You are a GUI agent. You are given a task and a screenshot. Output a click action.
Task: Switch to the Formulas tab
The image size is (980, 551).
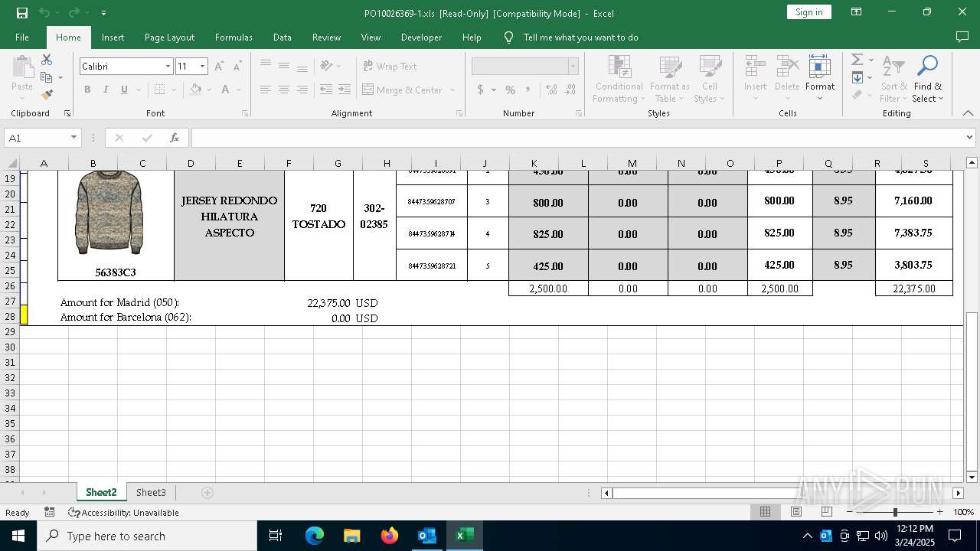(234, 37)
